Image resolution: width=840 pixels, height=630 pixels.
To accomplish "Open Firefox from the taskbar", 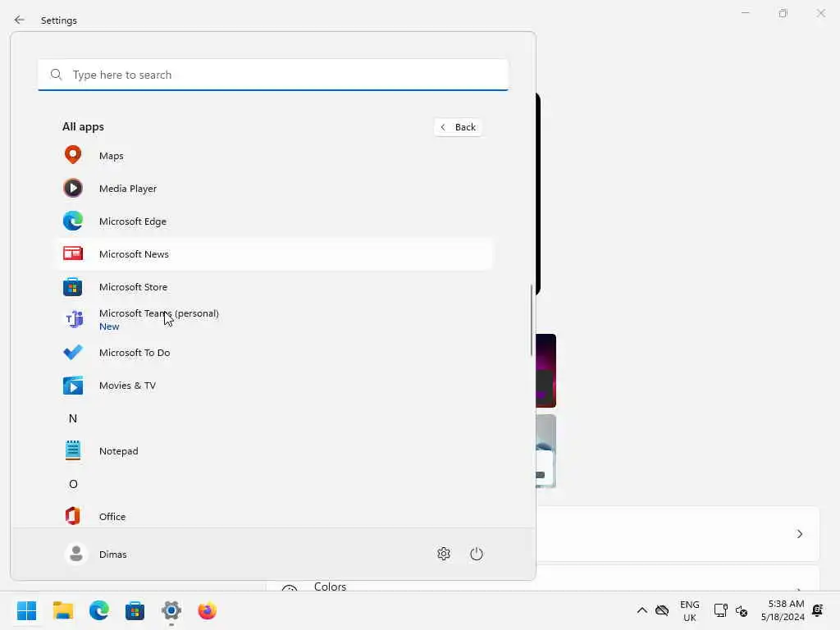I will tap(208, 610).
